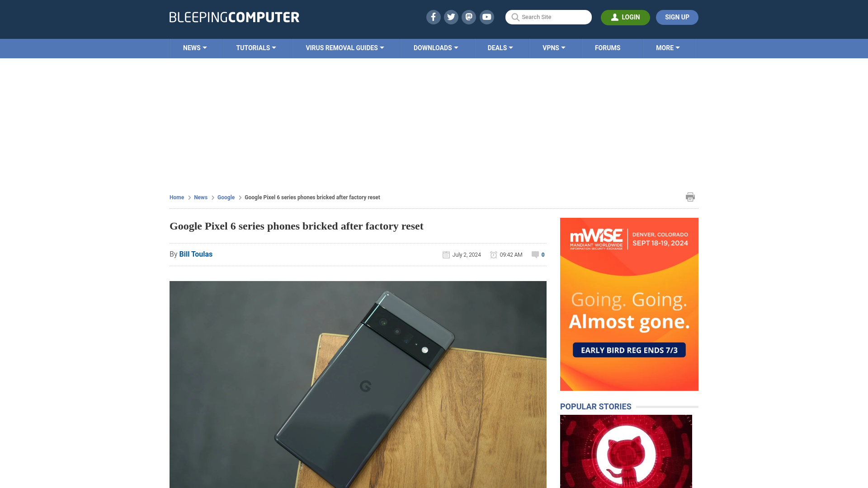Viewport: 868px width, 488px height.
Task: Click the BleepingComputer Mastodon icon
Action: click(x=468, y=17)
